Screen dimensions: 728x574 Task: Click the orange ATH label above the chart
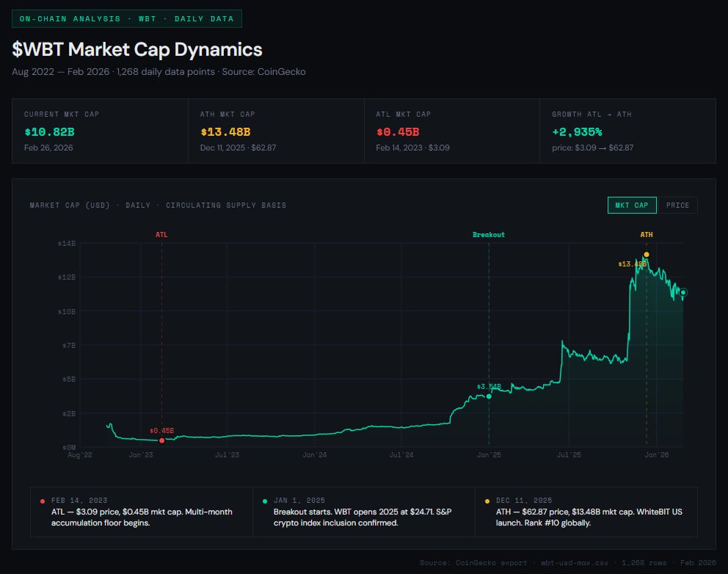coord(647,235)
